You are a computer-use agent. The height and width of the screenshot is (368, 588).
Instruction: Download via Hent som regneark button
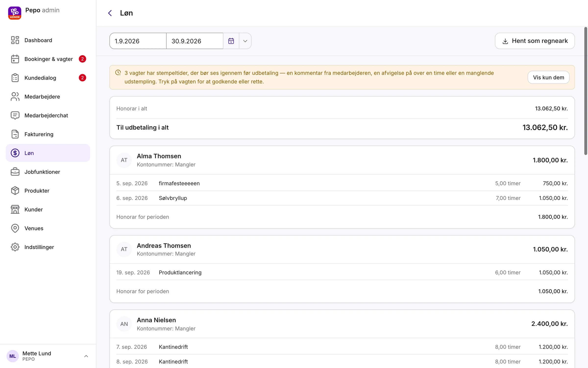pyautogui.click(x=535, y=41)
